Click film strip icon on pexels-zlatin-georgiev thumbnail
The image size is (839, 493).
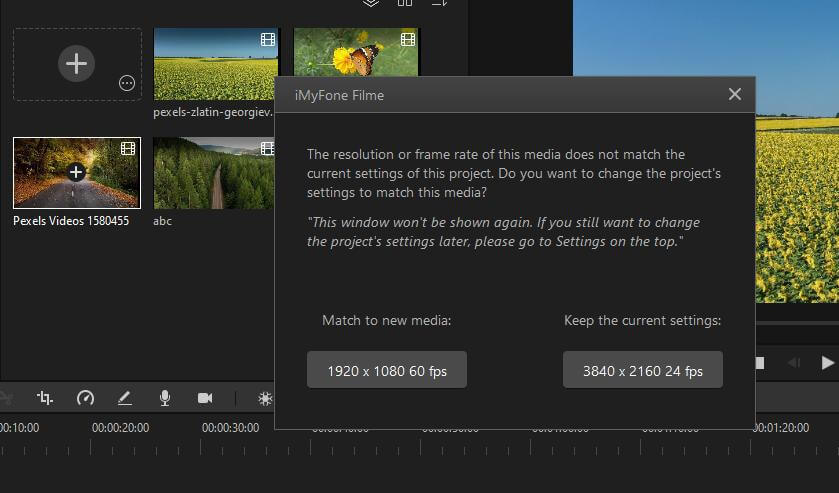(268, 39)
